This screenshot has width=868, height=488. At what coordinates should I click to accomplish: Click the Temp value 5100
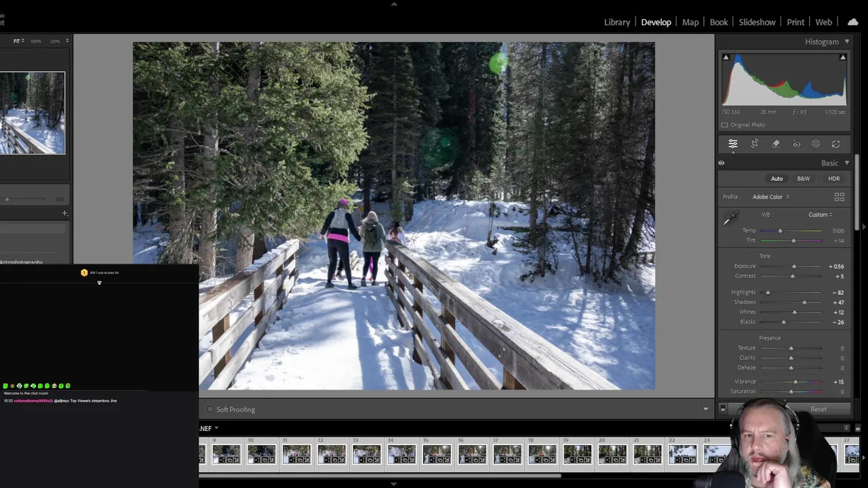pyautogui.click(x=838, y=231)
